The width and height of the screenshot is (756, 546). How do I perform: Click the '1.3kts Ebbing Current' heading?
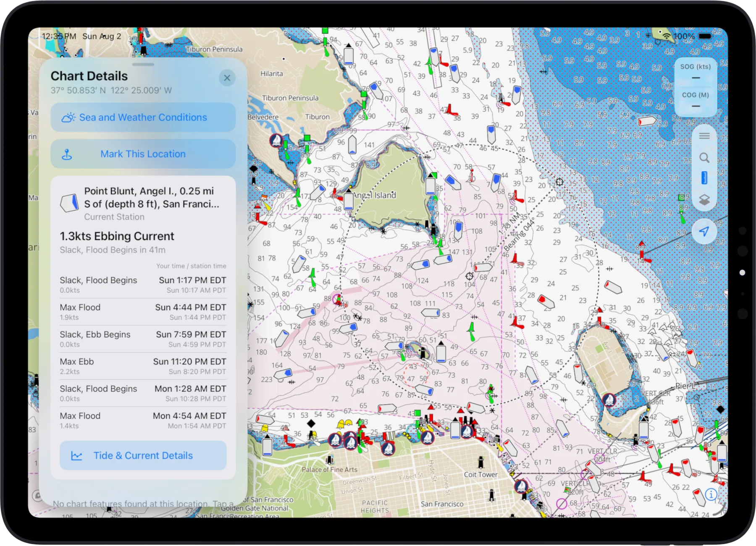(x=117, y=236)
